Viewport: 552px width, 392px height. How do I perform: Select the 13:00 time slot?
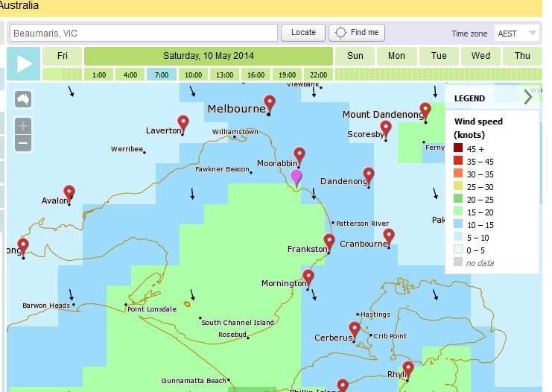pyautogui.click(x=224, y=75)
